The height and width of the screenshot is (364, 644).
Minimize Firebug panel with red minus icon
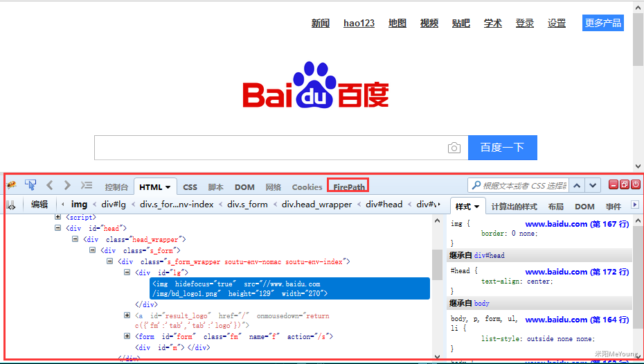(614, 184)
